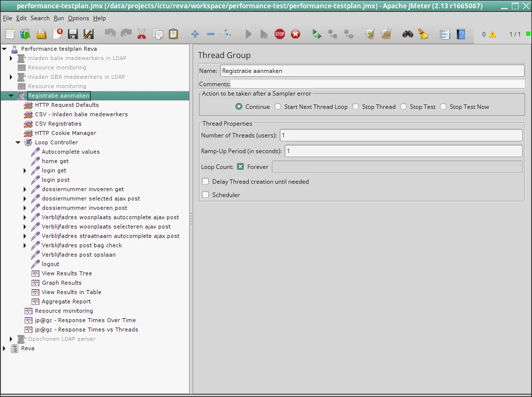Open the Help menu
This screenshot has height=397, width=532.
click(100, 18)
